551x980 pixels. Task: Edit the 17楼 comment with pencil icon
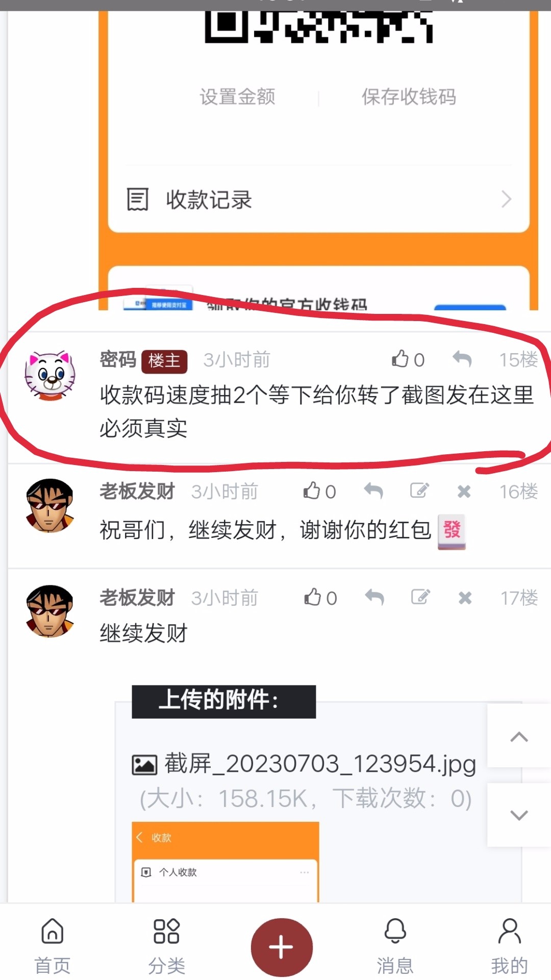[421, 597]
